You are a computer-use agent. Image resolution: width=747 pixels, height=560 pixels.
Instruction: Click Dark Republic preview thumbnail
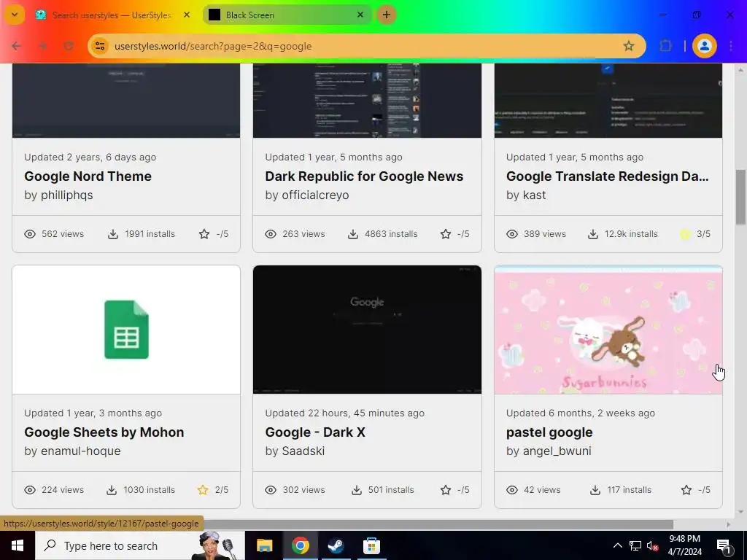(x=368, y=101)
